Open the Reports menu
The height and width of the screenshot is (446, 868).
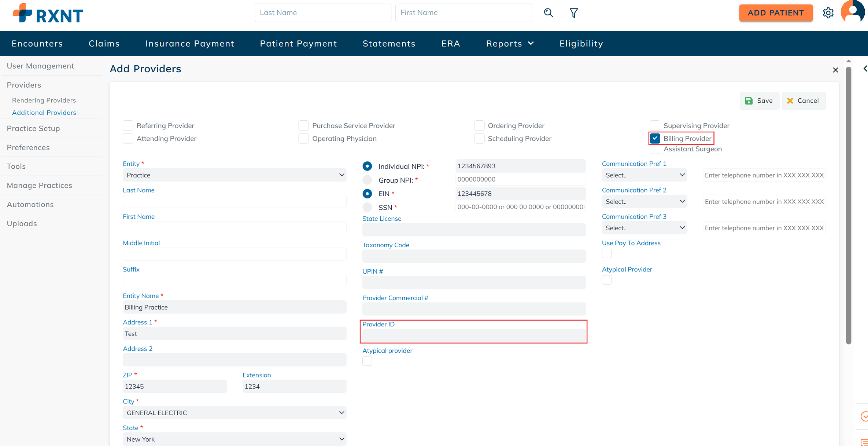tap(510, 43)
